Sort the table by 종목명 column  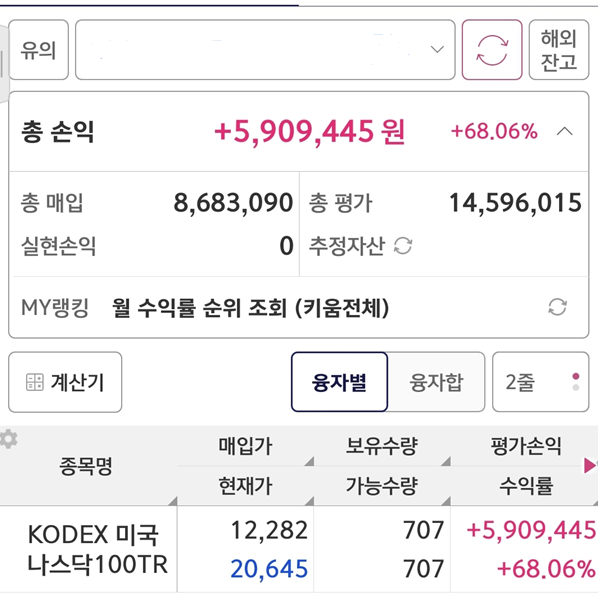(x=86, y=466)
